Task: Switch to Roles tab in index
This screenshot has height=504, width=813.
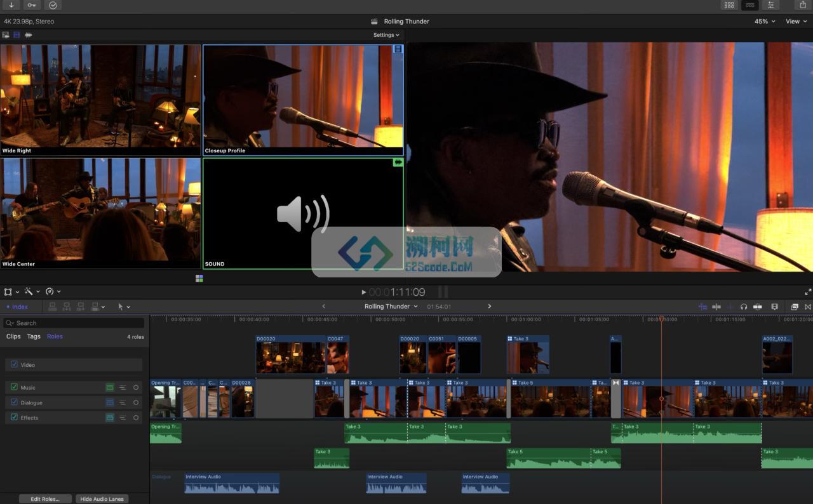Action: pos(55,336)
